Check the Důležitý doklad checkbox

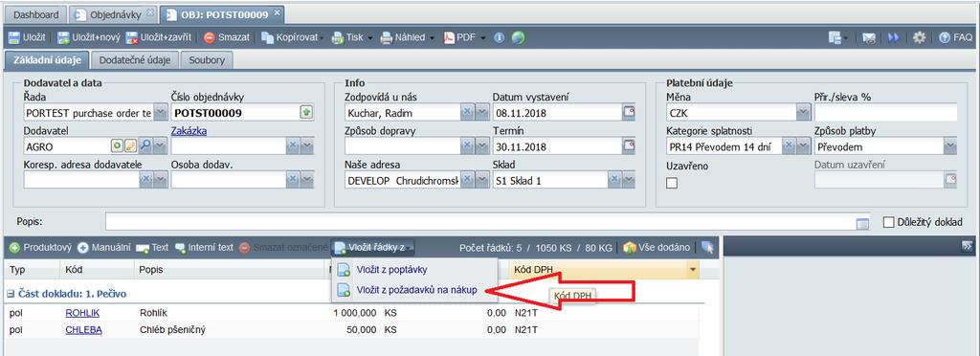click(888, 222)
